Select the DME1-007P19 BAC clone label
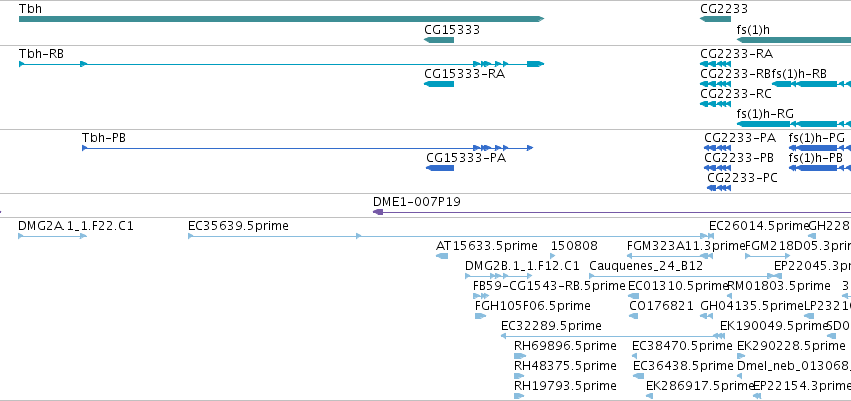The height and width of the screenshot is (401, 851). [417, 202]
